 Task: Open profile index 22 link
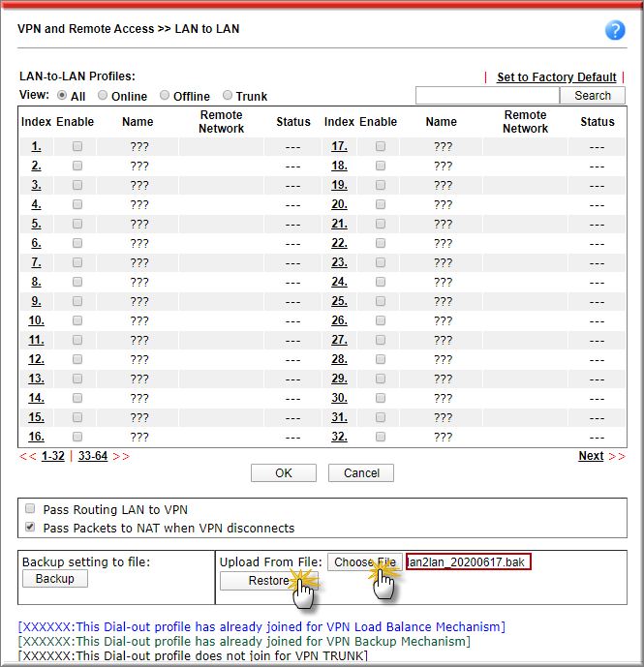coord(339,243)
